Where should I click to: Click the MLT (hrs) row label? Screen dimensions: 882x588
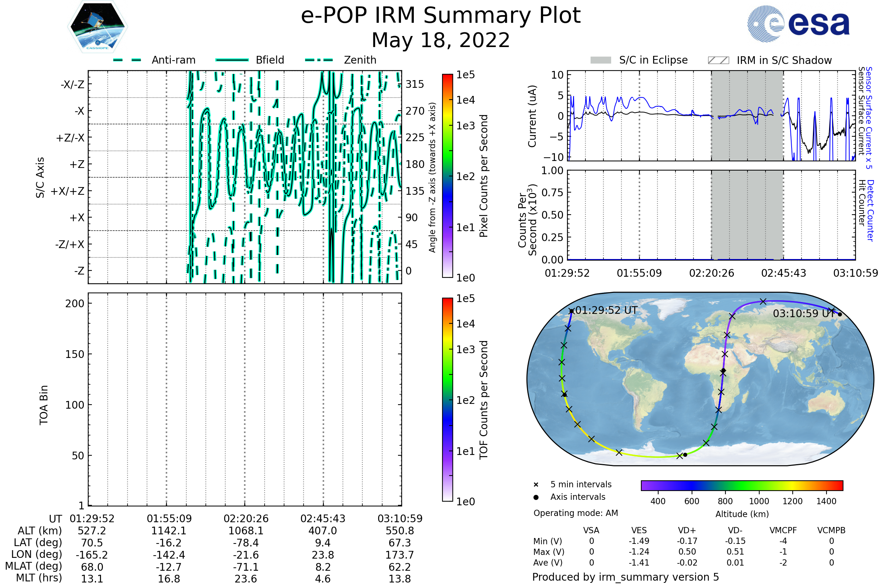click(39, 578)
